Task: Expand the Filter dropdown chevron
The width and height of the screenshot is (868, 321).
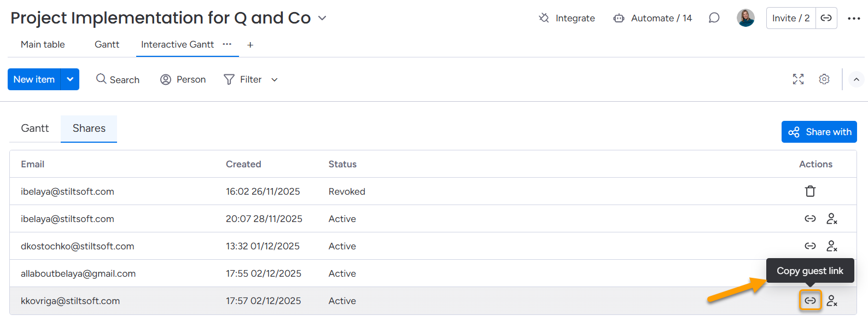Action: (x=275, y=80)
